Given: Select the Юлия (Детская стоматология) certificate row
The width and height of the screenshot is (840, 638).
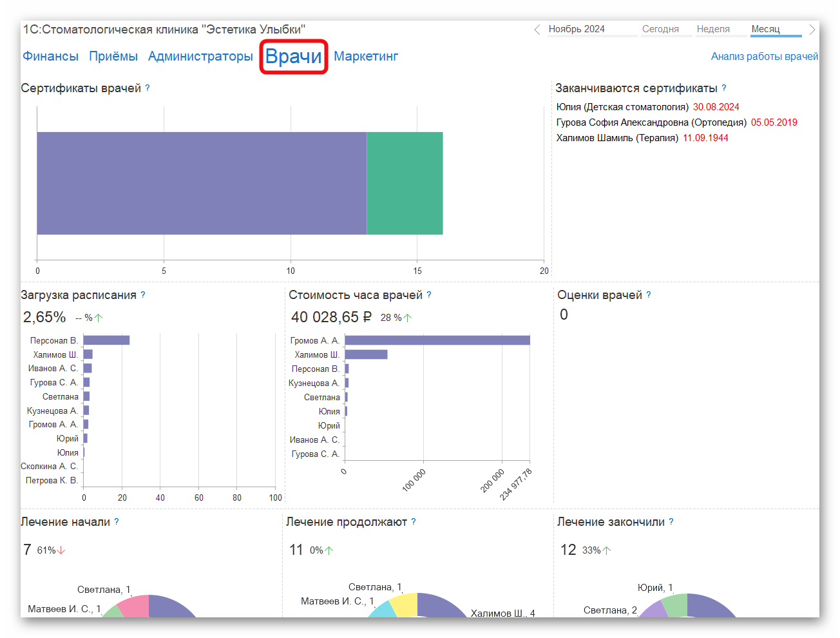Looking at the screenshot, I should (647, 107).
